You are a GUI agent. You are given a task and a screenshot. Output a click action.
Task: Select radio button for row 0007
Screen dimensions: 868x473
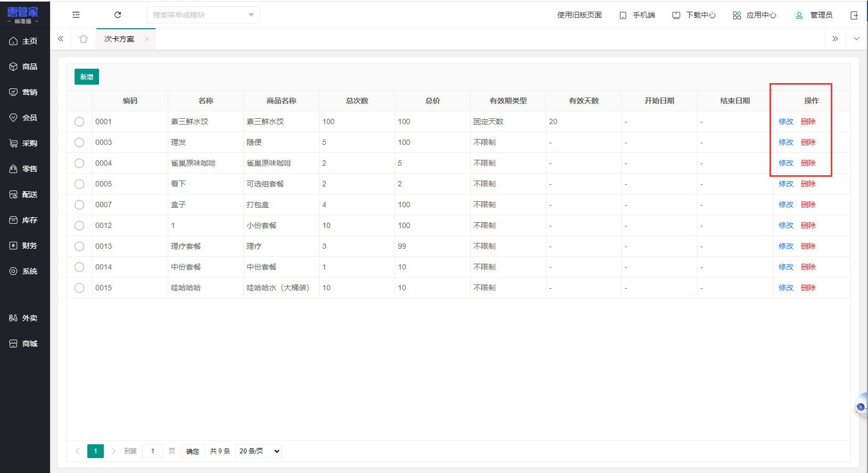pos(79,205)
